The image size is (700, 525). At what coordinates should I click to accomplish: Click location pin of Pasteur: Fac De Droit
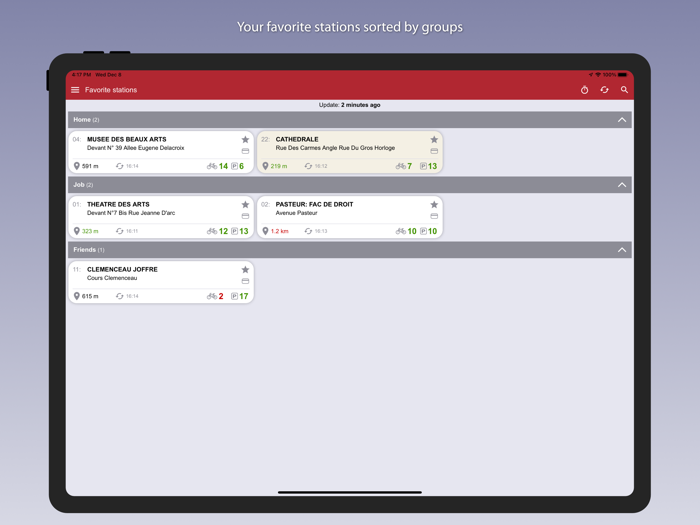coord(265,231)
